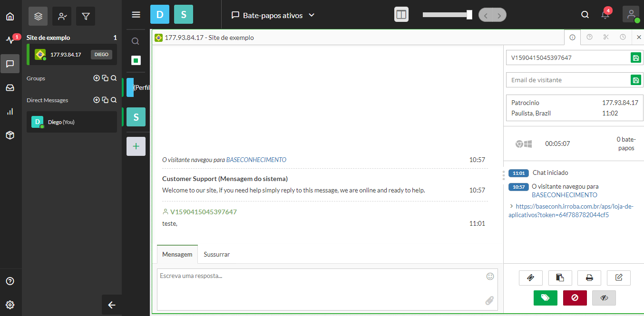Print the chat transcript
Viewport: 644px width, 316px height.
589,278
